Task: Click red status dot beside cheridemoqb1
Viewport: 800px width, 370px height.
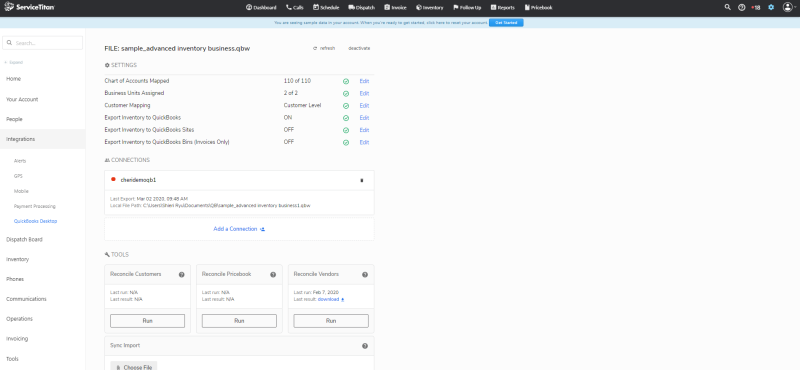Action: click(113, 179)
